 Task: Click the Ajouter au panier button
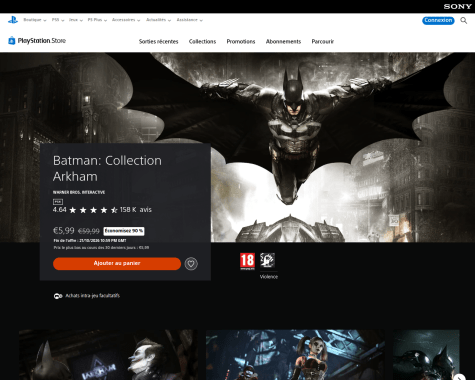(117, 263)
